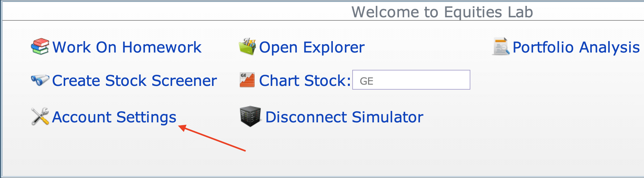
Task: Click the red arrow annotation
Action: pos(212,138)
